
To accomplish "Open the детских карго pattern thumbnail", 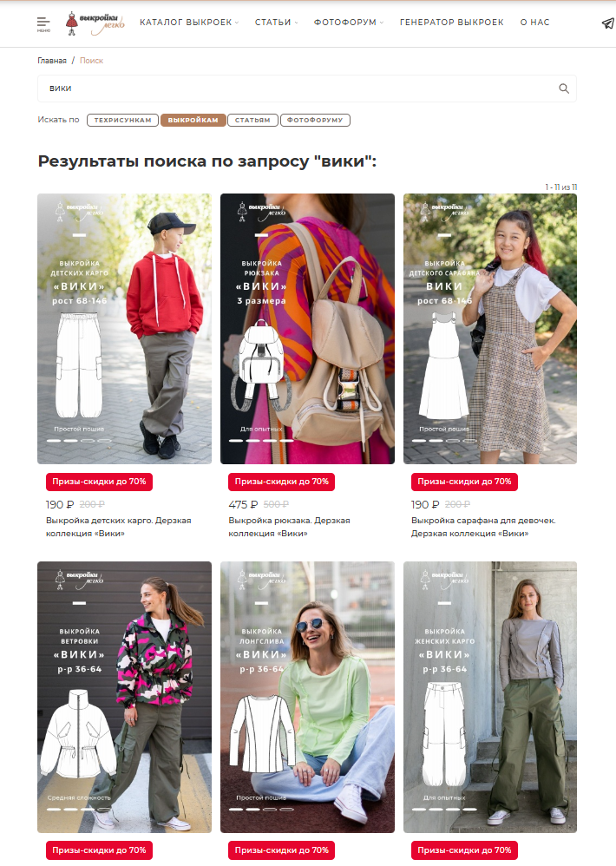I will coord(124,329).
